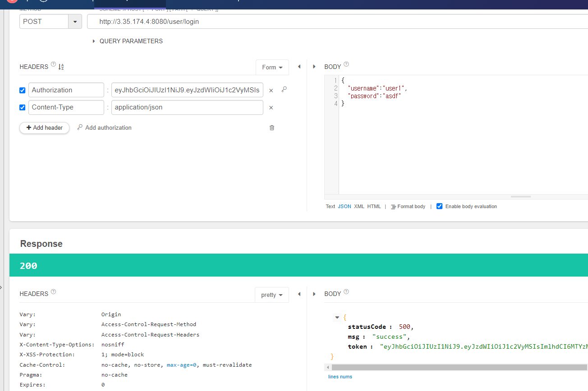Open the pretty dropdown in response headers
Screen dimensions: 588x391
[x=271, y=294]
